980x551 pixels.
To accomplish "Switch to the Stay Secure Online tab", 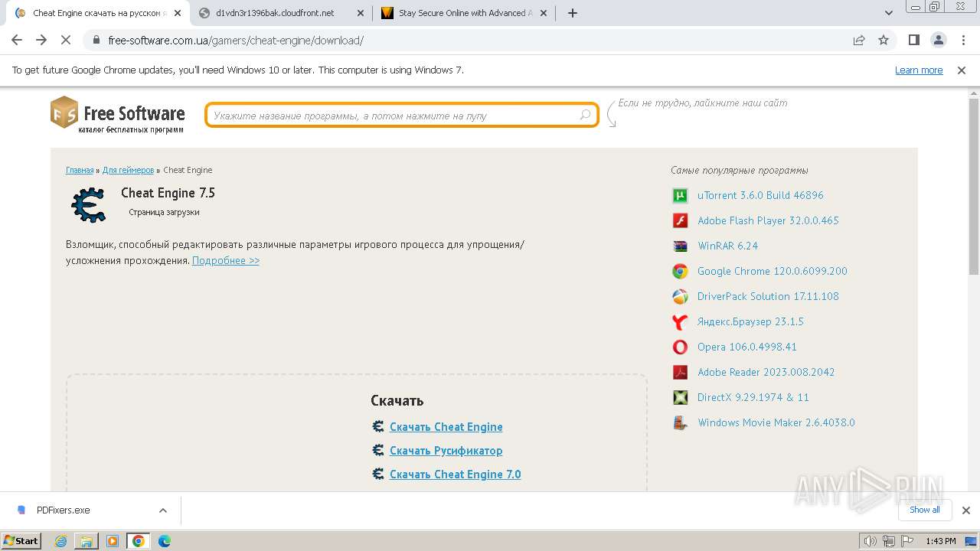I will (464, 13).
